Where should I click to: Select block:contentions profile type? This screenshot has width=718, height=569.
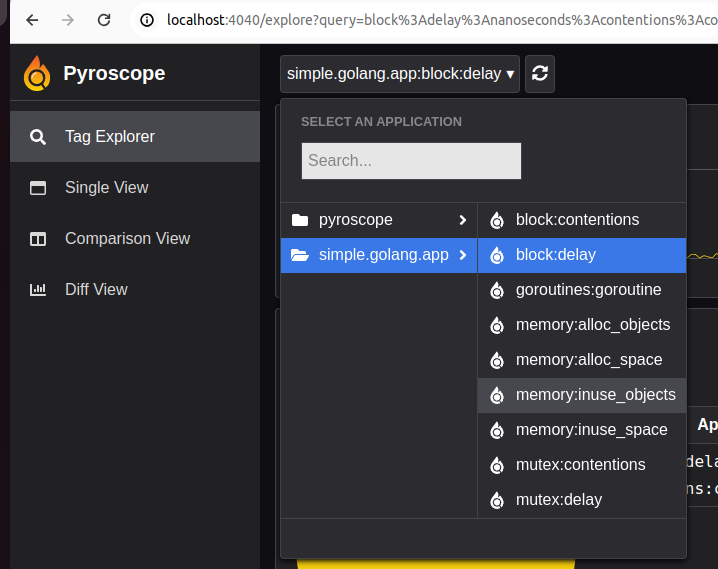tap(577, 220)
